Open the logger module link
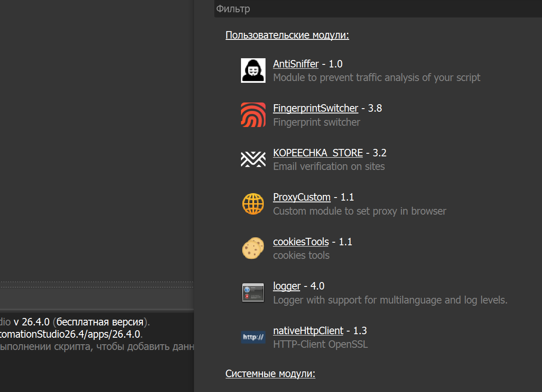This screenshot has width=542, height=392. 287,286
